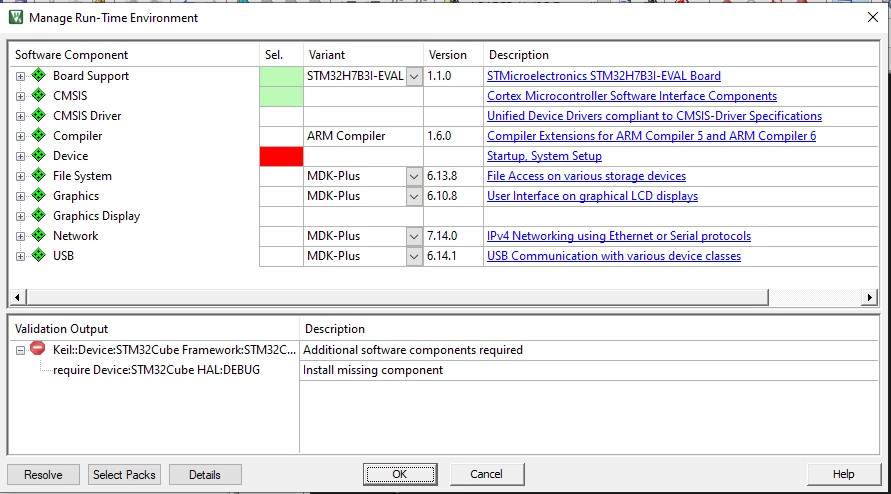Click the Keil uVision title bar icon
891x494 pixels.
16,17
